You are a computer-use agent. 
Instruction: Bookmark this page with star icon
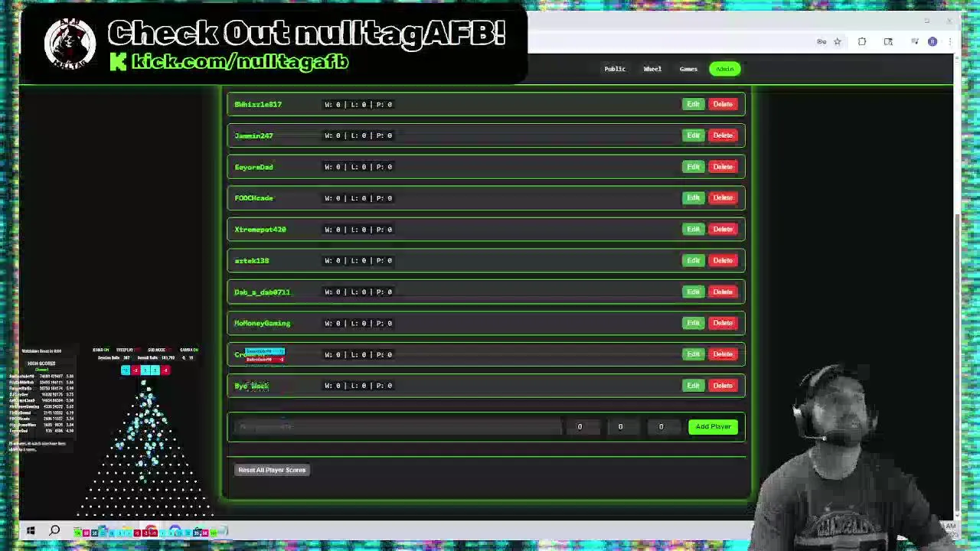[x=838, y=42]
